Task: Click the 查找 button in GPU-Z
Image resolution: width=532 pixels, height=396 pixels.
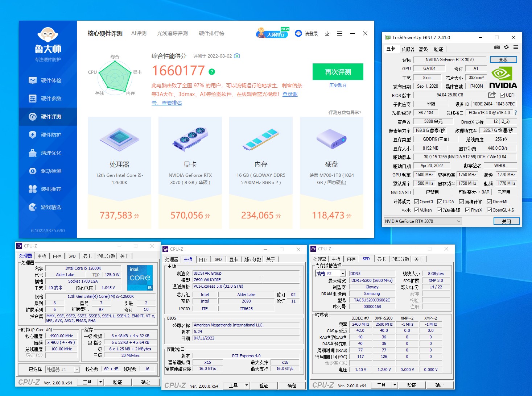Action: [x=503, y=60]
